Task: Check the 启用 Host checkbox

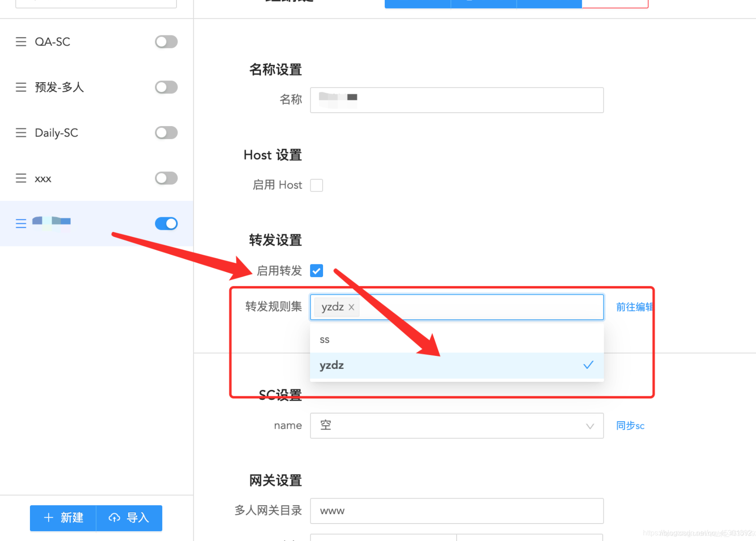Action: [316, 185]
